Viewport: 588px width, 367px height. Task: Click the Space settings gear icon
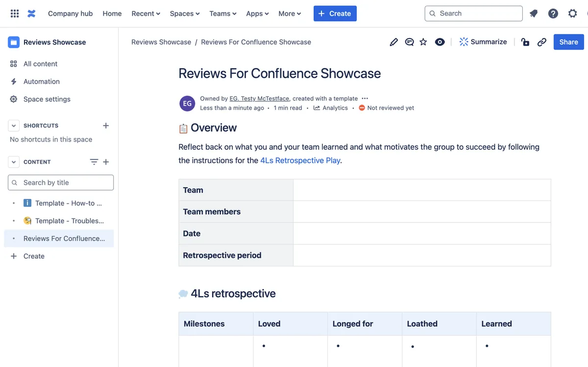14,99
